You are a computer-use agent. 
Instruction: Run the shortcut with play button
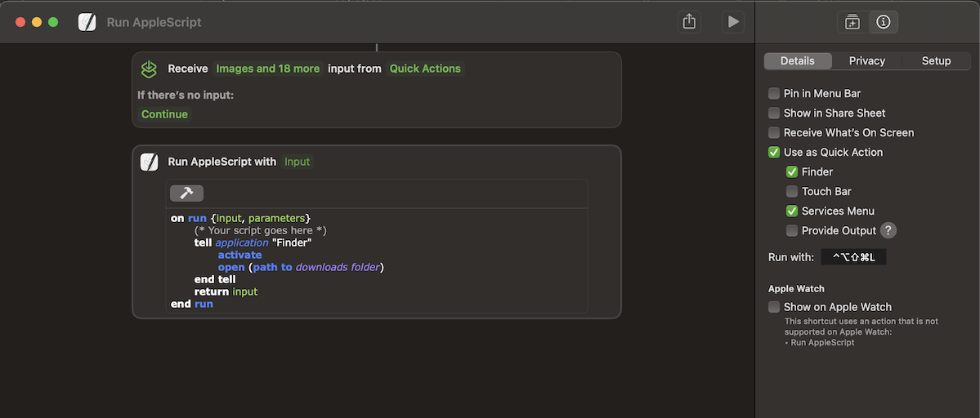(x=733, y=22)
